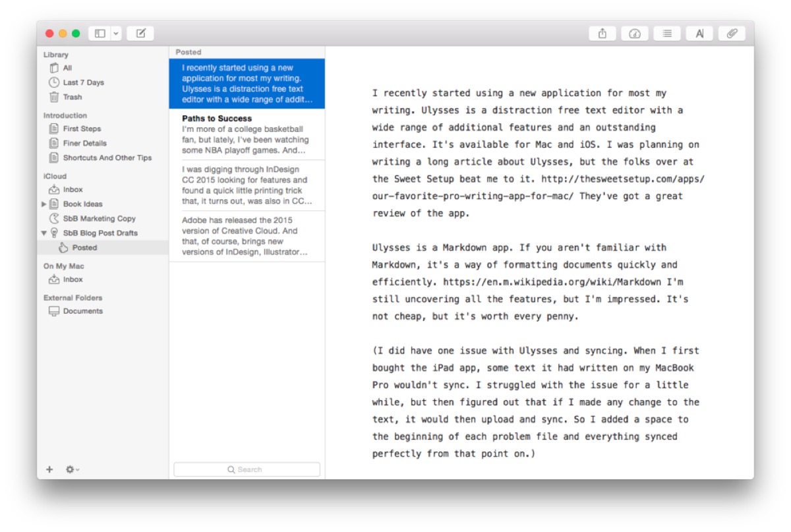This screenshot has height=532, width=791.
Task: Open the Trash icon in Library
Action: tap(54, 97)
